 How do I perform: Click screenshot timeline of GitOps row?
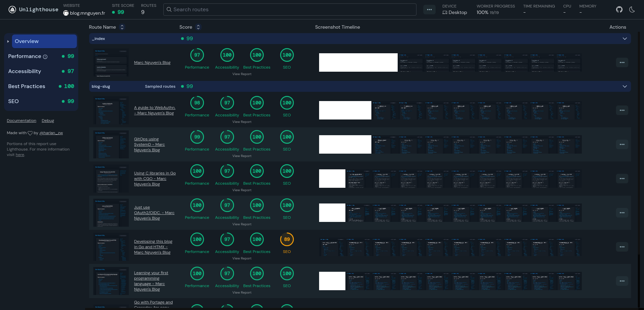pyautogui.click(x=450, y=144)
